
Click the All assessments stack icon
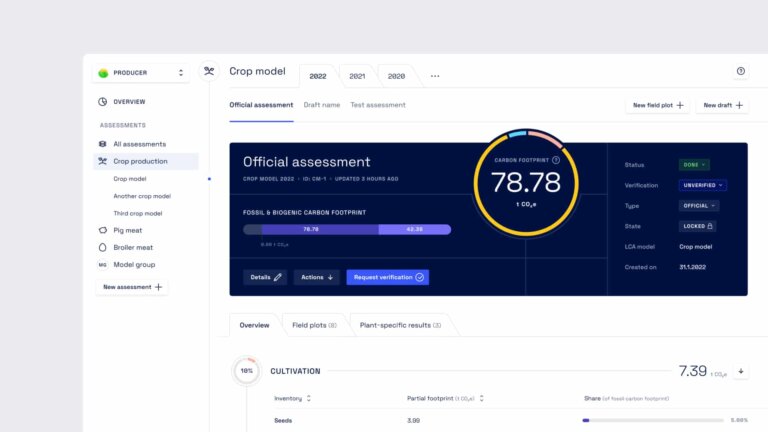tap(103, 144)
